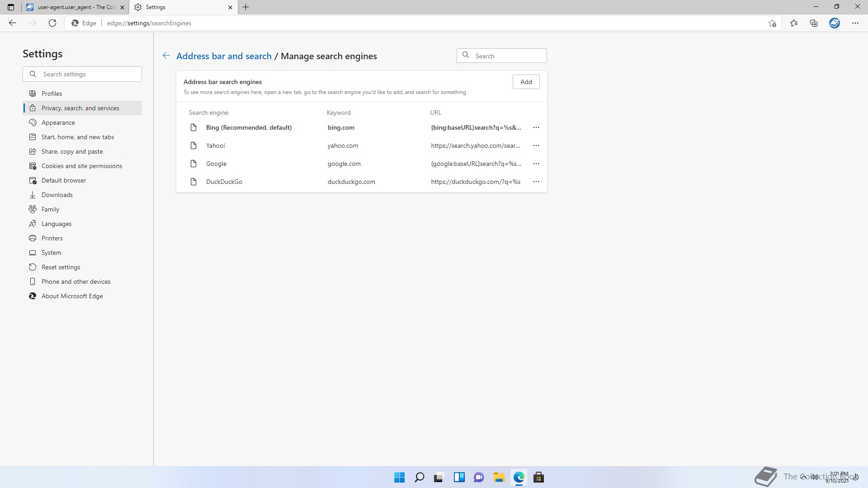
Task: Follow the Address bar and search link
Action: pyautogui.click(x=224, y=56)
